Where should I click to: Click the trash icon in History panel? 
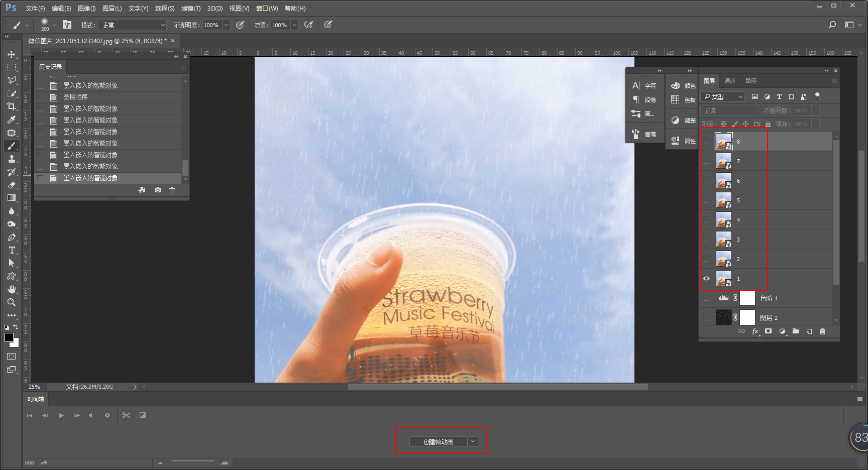[172, 190]
